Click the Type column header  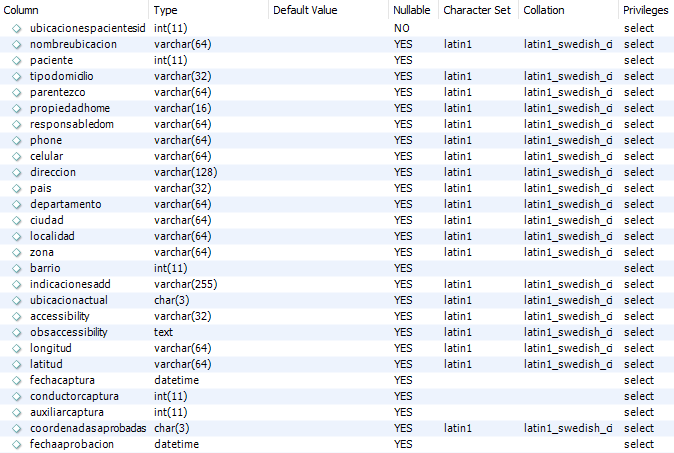click(165, 10)
